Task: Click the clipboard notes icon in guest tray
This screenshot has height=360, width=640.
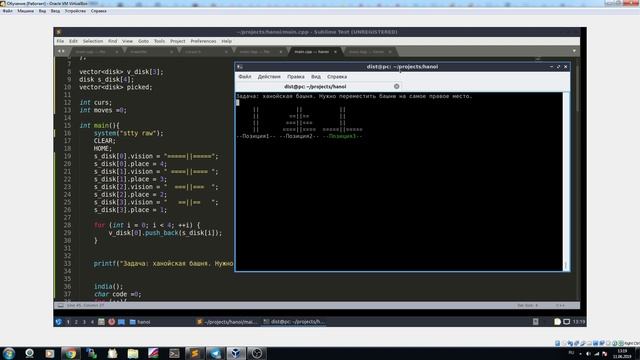Action: pos(557,322)
